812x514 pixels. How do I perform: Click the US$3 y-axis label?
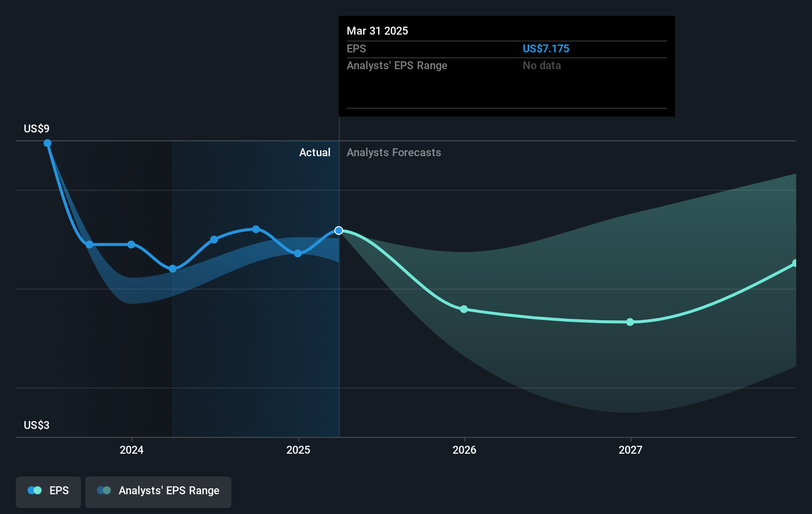pyautogui.click(x=37, y=425)
